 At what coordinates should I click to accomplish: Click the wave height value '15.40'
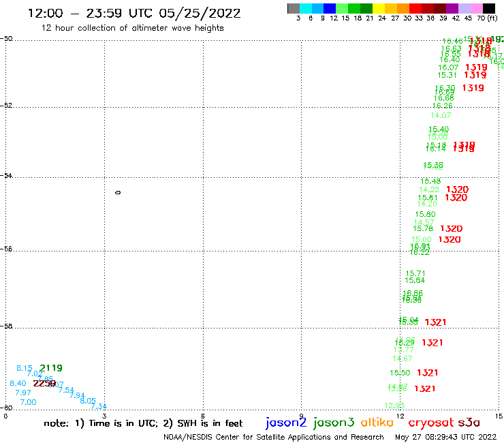click(x=439, y=129)
